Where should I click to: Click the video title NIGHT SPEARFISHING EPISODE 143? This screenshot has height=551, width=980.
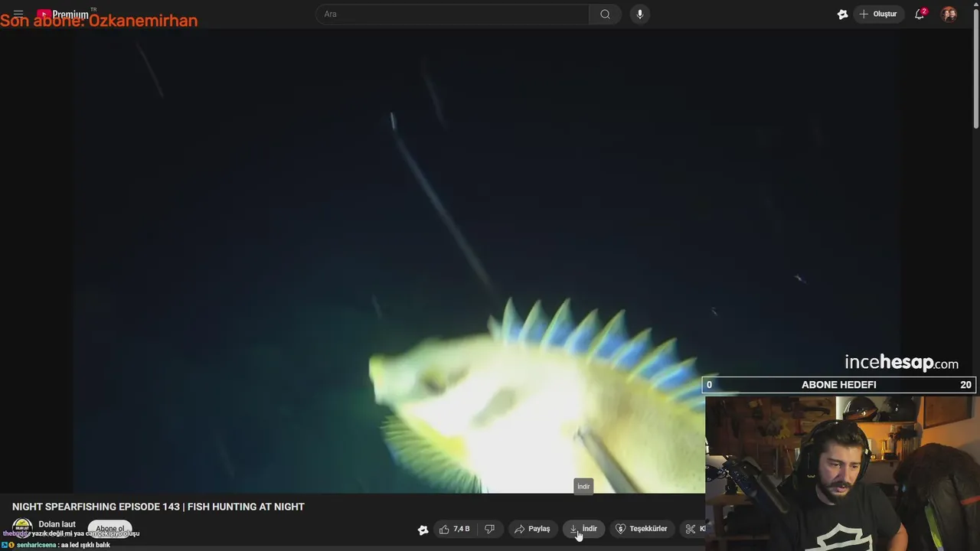[x=158, y=507]
